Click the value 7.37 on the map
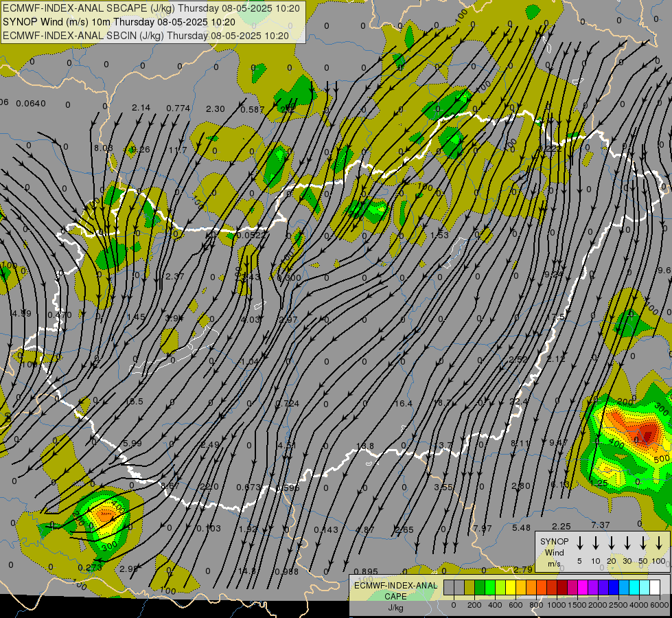The height and width of the screenshot is (618, 672). click(x=601, y=525)
